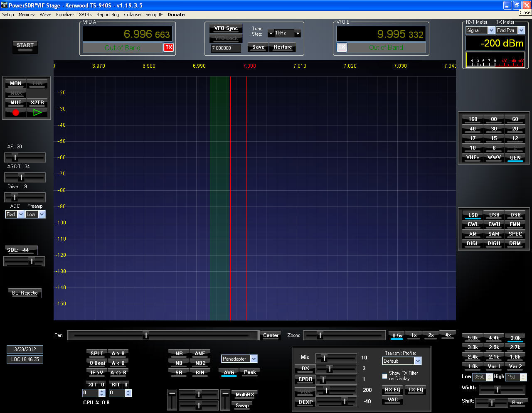
Task: Click the Collapse menu item
Action: pos(132,15)
